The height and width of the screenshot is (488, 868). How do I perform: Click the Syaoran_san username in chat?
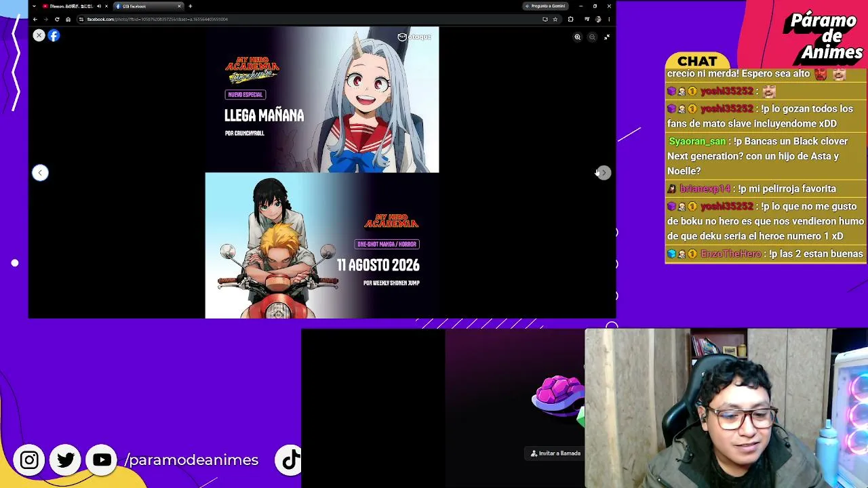point(697,142)
